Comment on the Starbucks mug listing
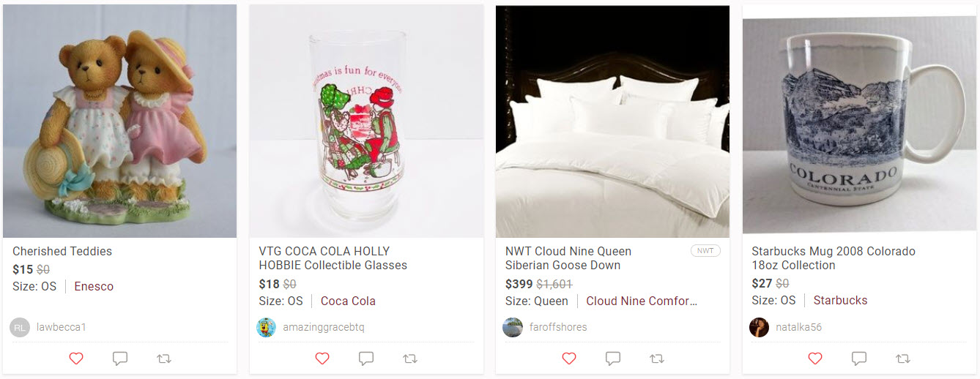This screenshot has width=980, height=379. (859, 359)
